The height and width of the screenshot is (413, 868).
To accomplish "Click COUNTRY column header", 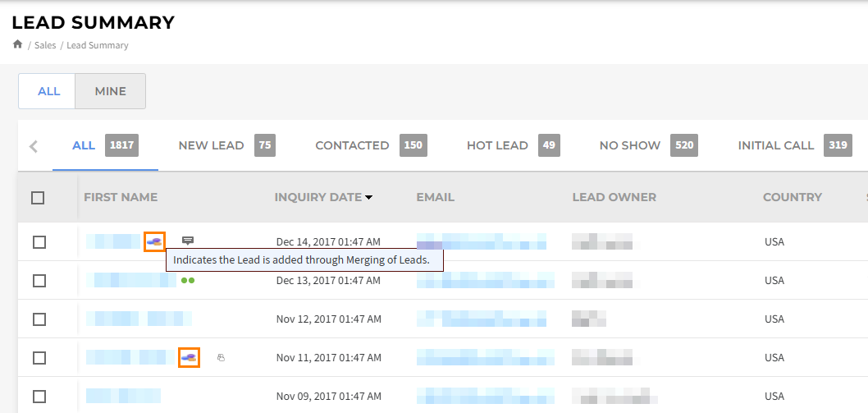I will (793, 197).
